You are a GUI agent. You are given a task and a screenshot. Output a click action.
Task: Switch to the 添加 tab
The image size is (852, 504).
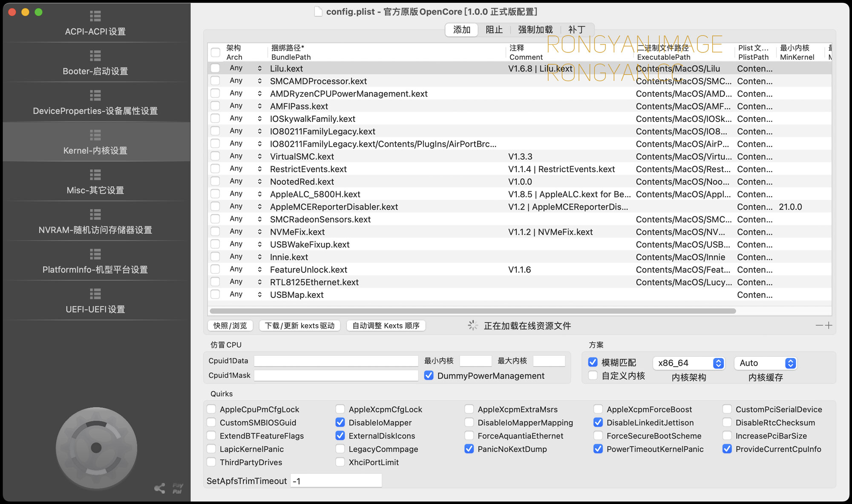tap(462, 30)
